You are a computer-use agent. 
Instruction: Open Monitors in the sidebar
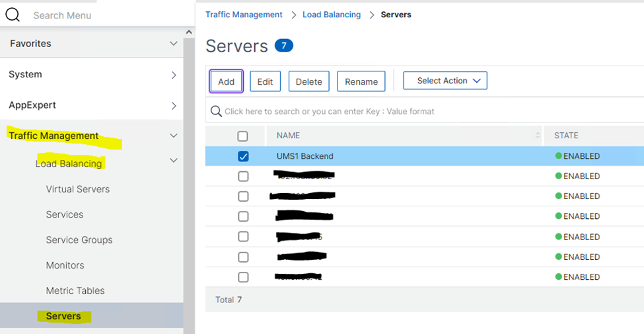tap(65, 265)
